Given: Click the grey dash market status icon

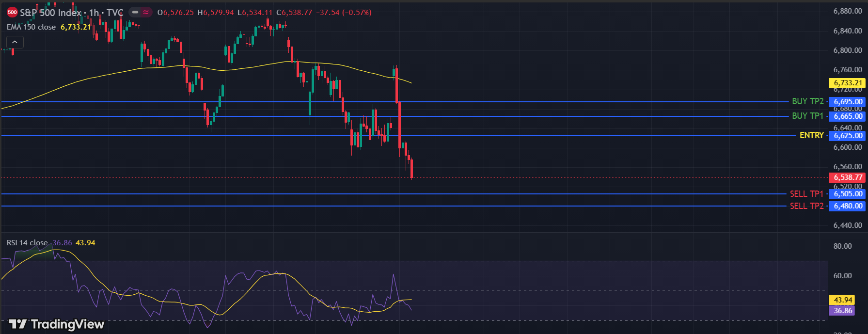Looking at the screenshot, I should [135, 13].
